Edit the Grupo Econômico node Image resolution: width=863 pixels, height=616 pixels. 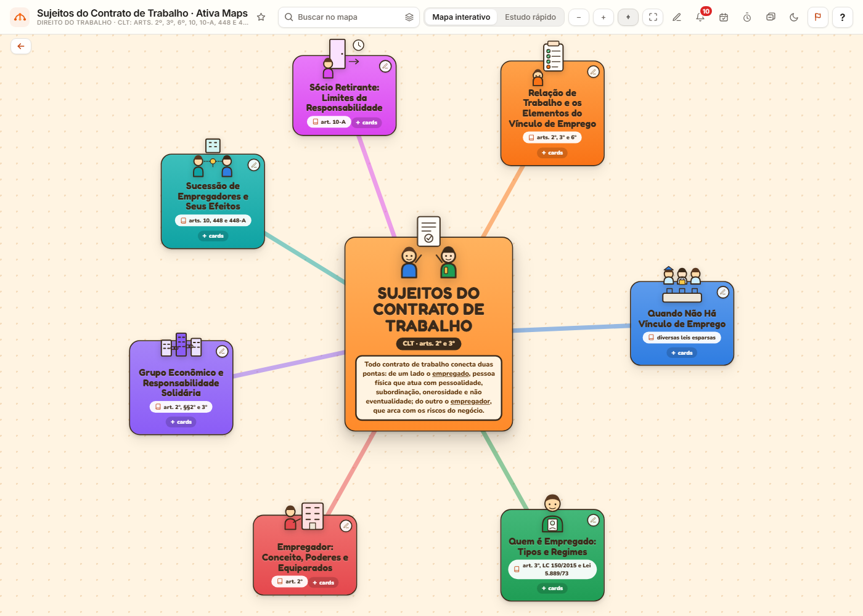coord(222,351)
